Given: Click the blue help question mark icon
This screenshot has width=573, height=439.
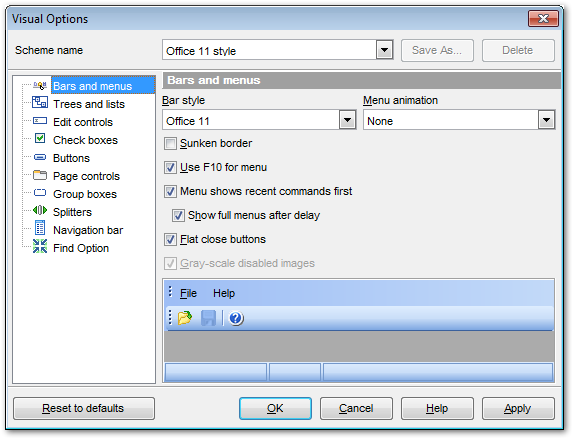Looking at the screenshot, I should coord(236,318).
